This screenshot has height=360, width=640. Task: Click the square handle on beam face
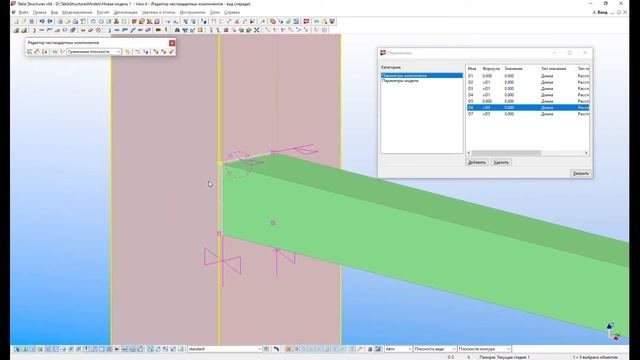pos(273,223)
